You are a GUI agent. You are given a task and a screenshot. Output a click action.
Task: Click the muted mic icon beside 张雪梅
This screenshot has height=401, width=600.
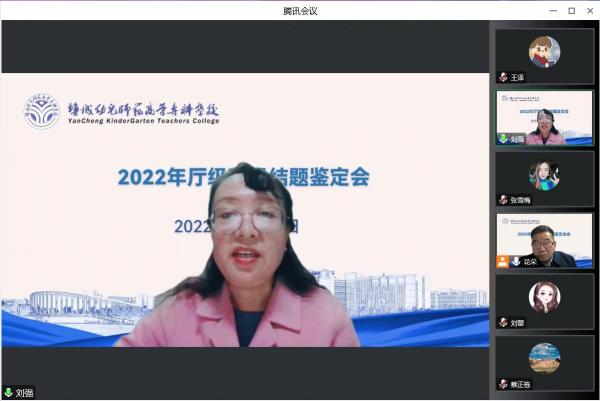pos(503,200)
